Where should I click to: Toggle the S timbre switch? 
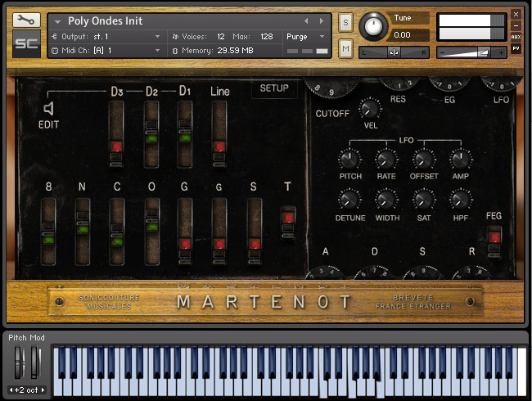pyautogui.click(x=255, y=232)
